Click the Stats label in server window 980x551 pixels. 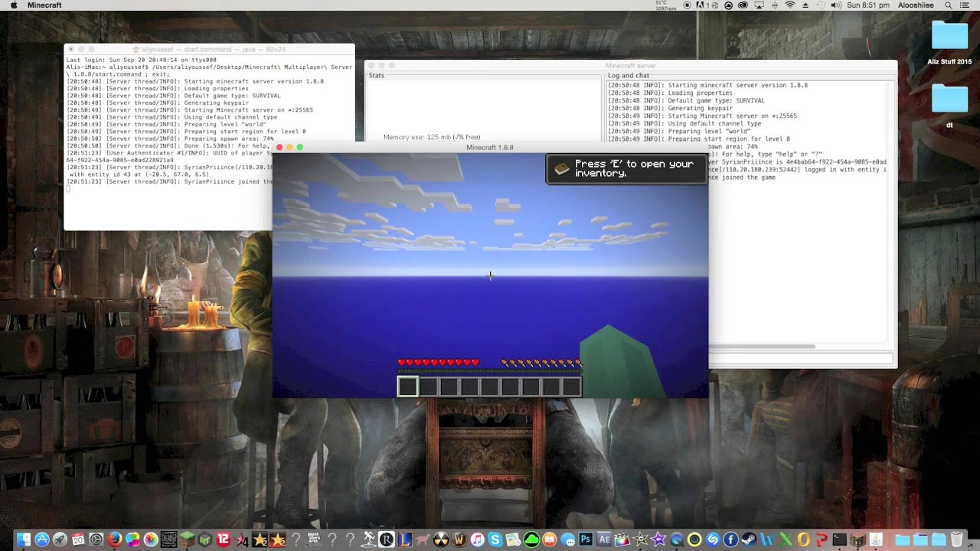pyautogui.click(x=376, y=76)
